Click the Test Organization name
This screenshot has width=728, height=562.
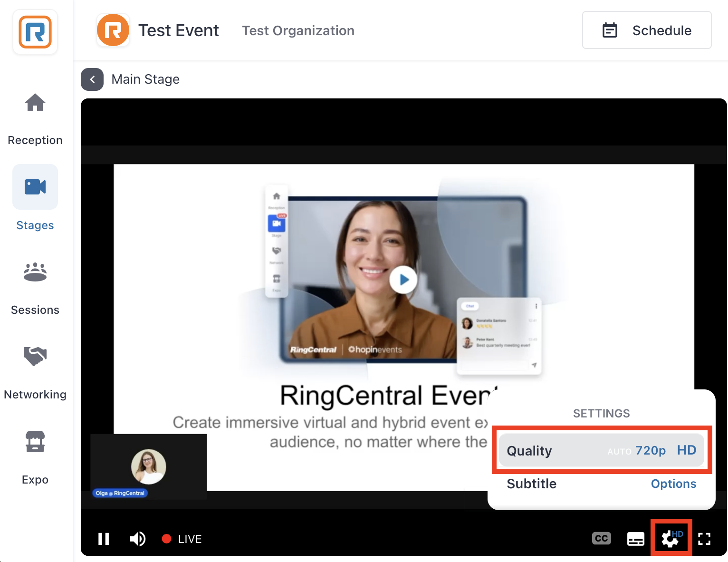[x=298, y=31]
